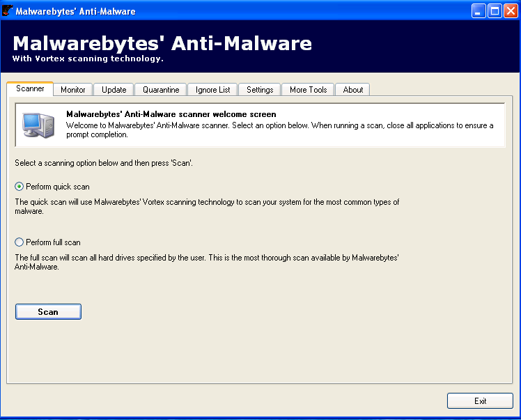Open the Update tab
The width and height of the screenshot is (521, 420).
tap(114, 90)
